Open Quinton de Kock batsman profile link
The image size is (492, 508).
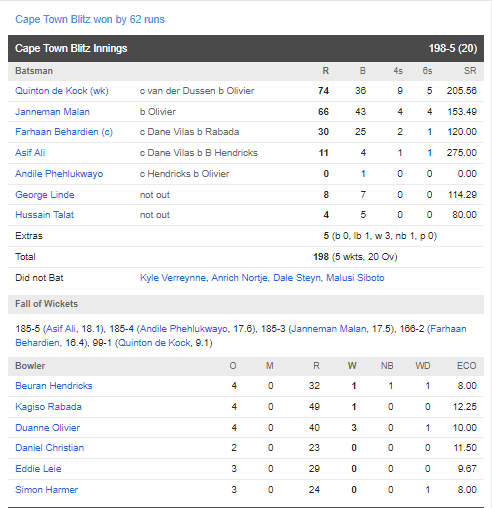pos(62,91)
